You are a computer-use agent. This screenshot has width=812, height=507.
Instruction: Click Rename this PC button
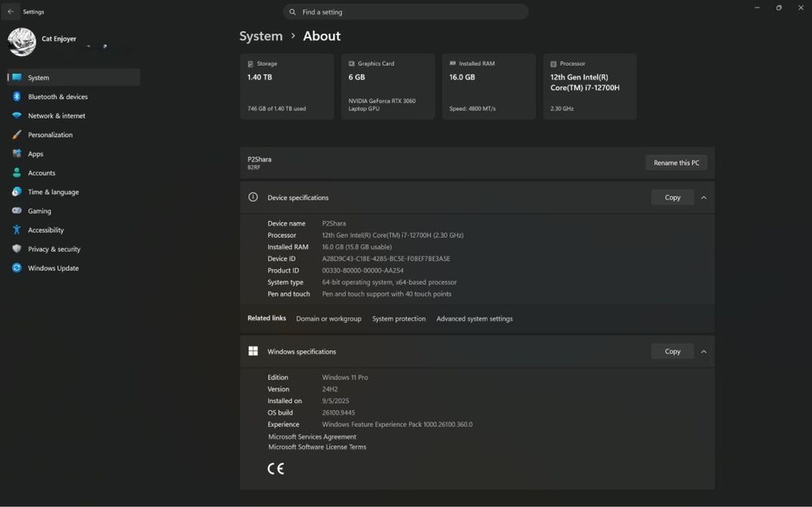click(x=676, y=162)
